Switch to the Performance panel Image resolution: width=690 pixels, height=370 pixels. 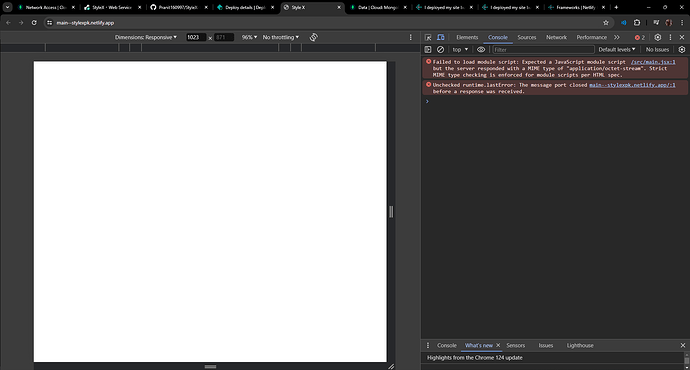(x=591, y=37)
